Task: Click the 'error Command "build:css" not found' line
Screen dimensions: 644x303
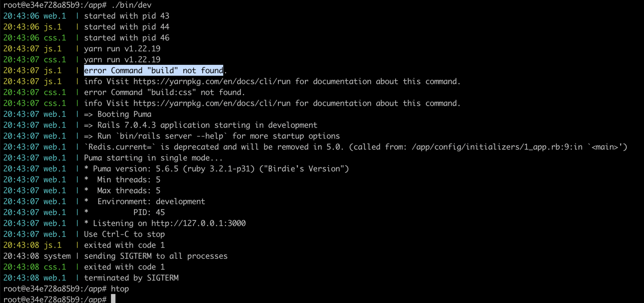Action: point(164,92)
